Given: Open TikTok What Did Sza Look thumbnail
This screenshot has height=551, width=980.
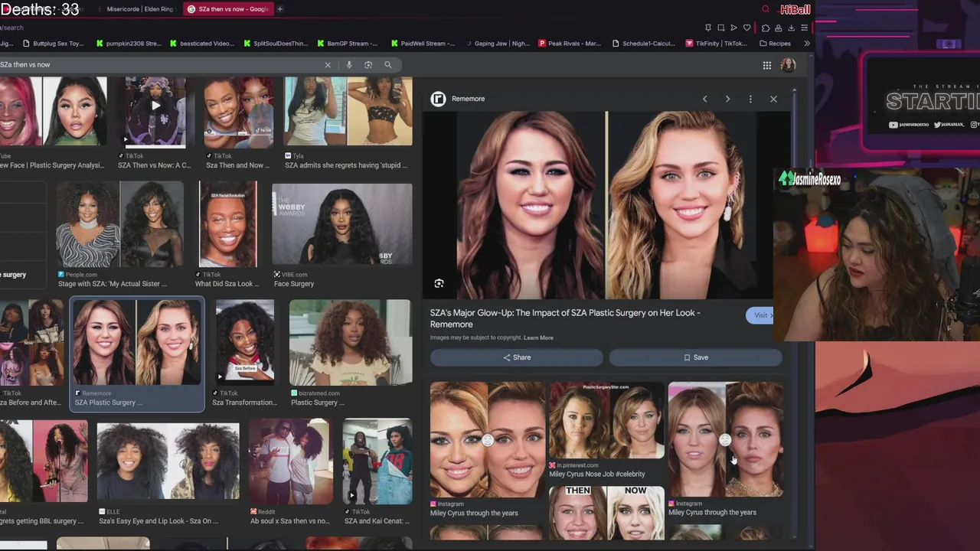Looking at the screenshot, I should click(x=227, y=223).
